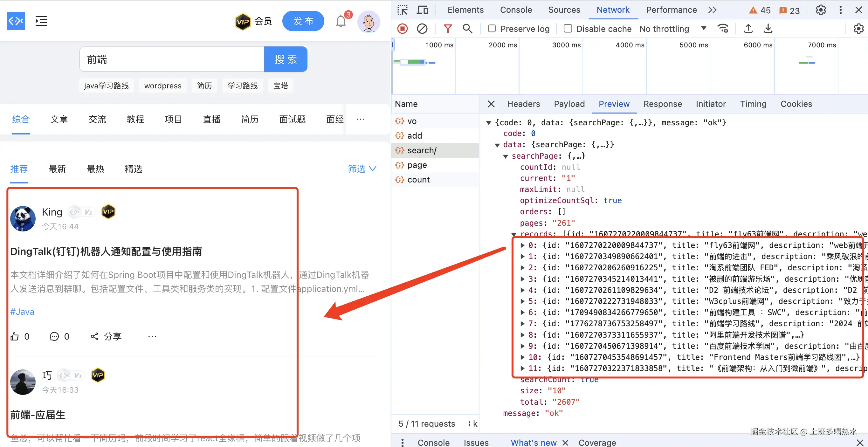This screenshot has height=447, width=868.
Task: Enable the Preserve log checkbox
Action: coord(492,29)
